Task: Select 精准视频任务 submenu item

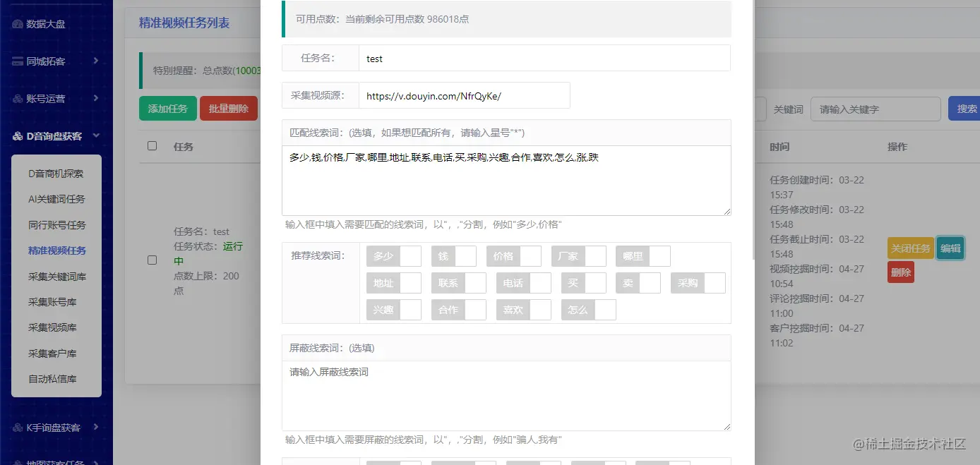Action: pos(56,250)
